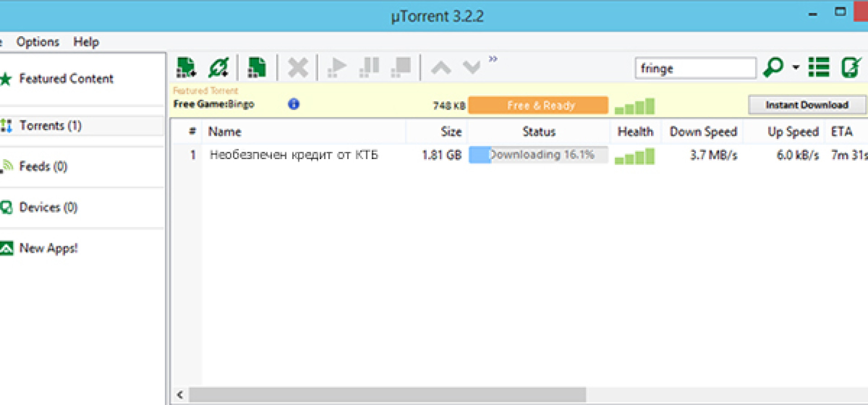Open the Help menu
The image size is (868, 405).
86,42
